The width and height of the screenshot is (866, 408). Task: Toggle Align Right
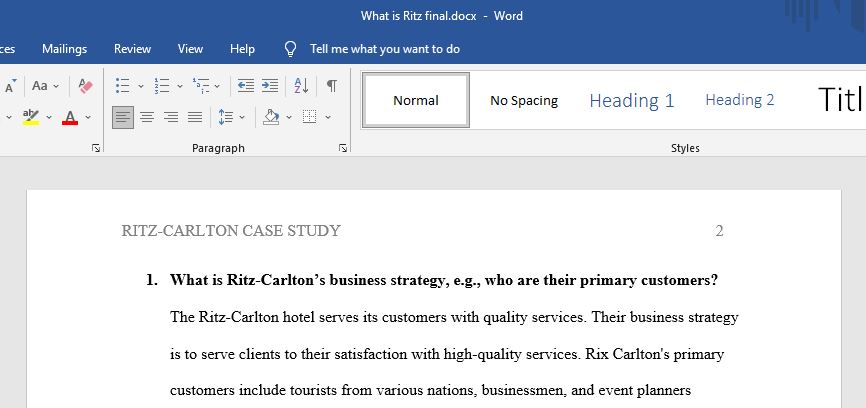pyautogui.click(x=171, y=117)
